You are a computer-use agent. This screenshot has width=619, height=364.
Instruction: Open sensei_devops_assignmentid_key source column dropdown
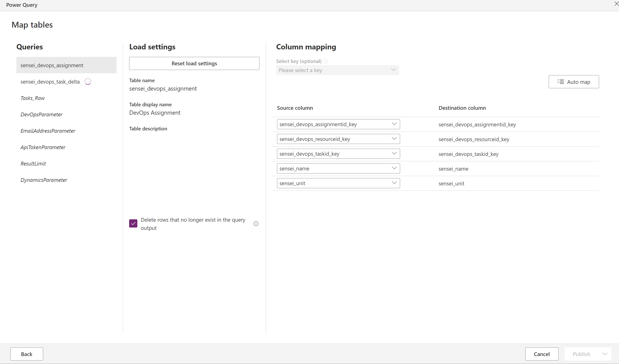coord(338,124)
